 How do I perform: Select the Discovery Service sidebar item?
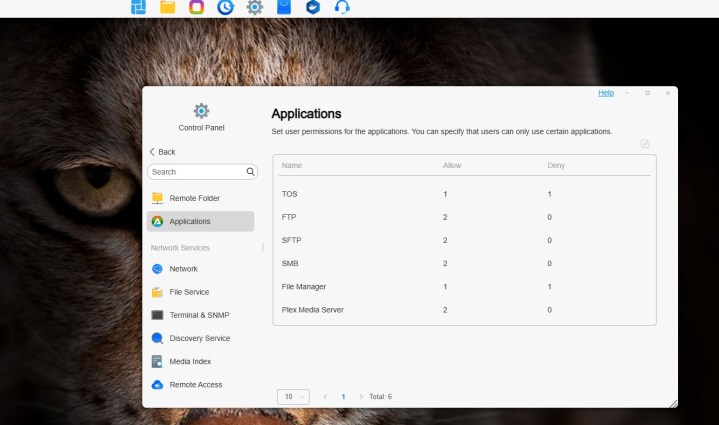pyautogui.click(x=199, y=338)
